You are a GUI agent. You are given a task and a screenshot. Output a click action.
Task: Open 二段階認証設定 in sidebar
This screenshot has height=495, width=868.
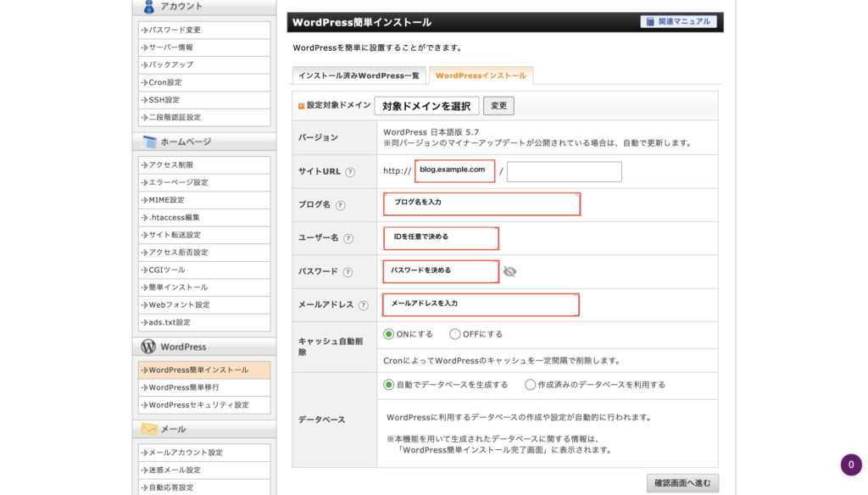point(204,117)
